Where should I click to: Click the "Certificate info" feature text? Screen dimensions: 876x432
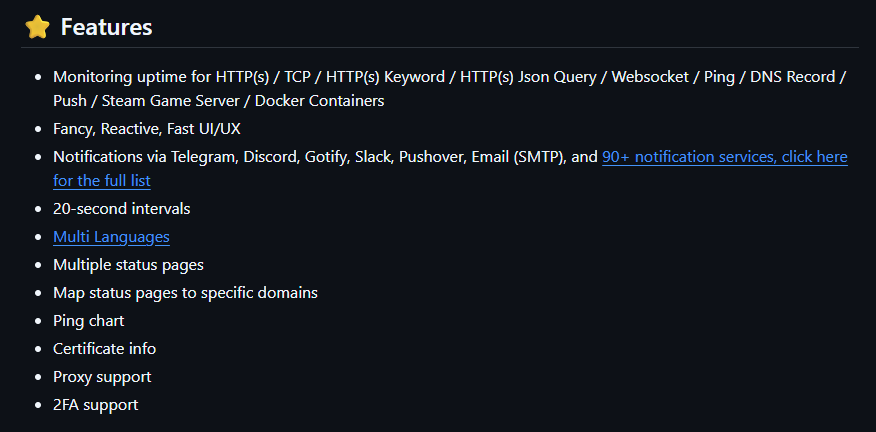tap(104, 349)
